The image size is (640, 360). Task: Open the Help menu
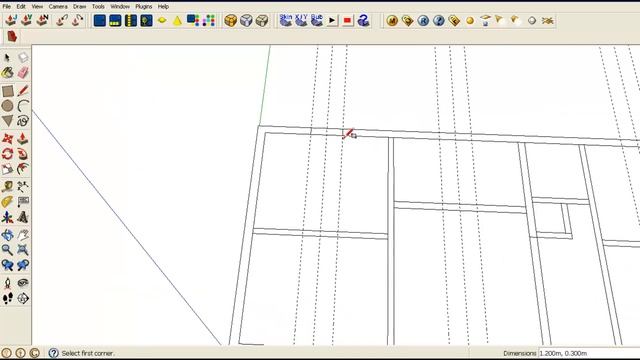click(x=163, y=7)
